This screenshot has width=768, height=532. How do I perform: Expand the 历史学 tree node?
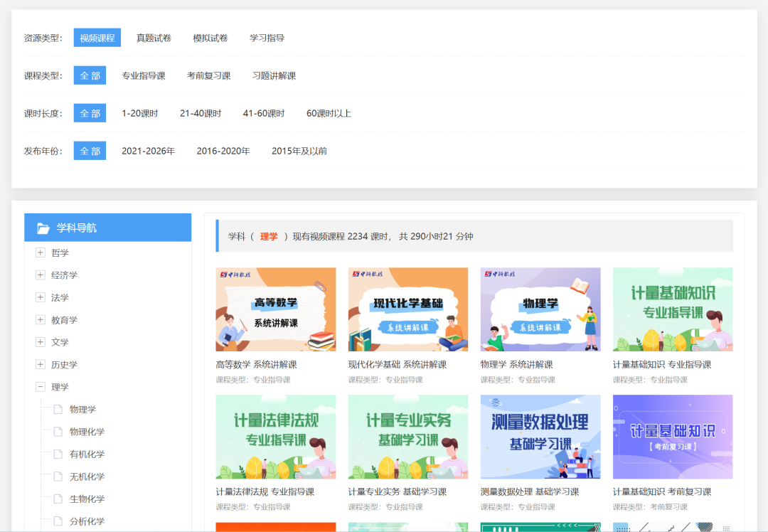coord(40,364)
